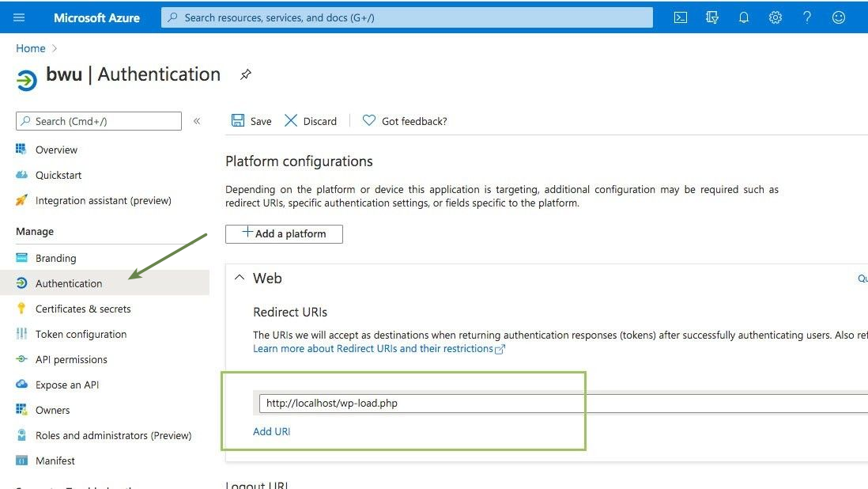This screenshot has width=868, height=489.
Task: Click the magnifier in the top search bar
Action: coord(172,17)
